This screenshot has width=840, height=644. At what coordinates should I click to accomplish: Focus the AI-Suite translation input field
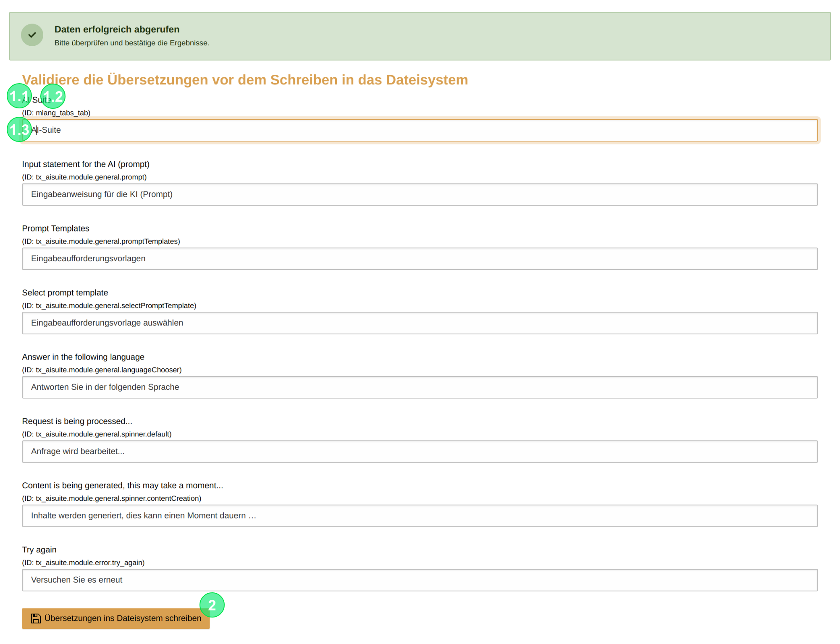pyautogui.click(x=420, y=130)
